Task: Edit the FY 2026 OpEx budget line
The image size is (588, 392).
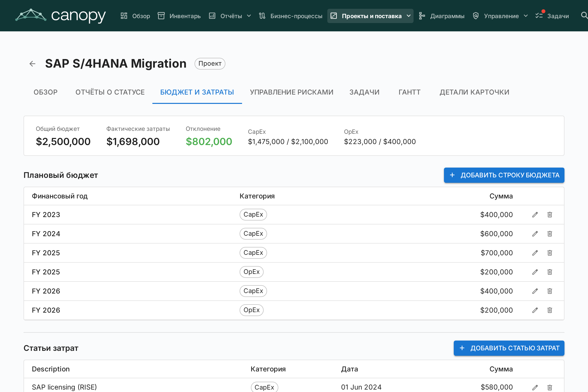Action: click(x=535, y=310)
